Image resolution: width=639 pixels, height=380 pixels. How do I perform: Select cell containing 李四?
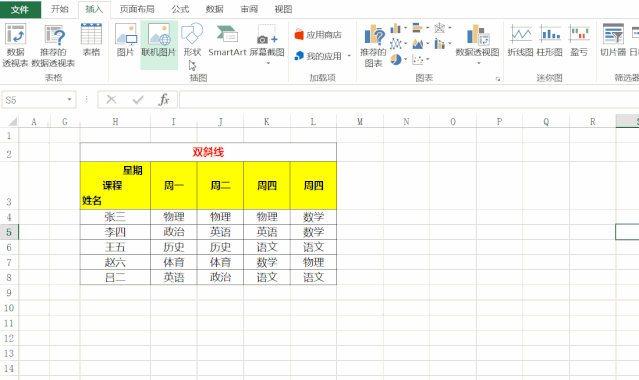(x=115, y=232)
